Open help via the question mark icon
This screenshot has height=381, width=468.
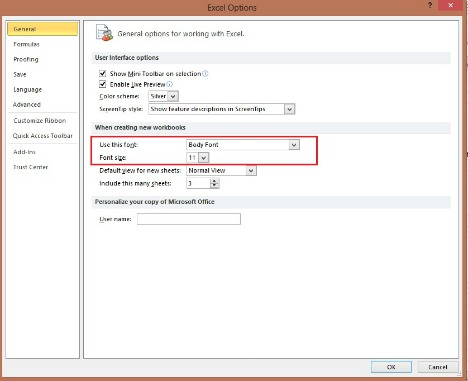tap(430, 5)
